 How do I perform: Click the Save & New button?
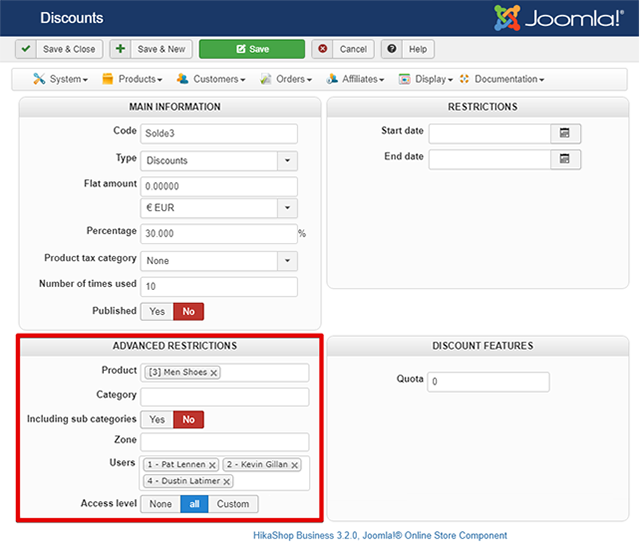coord(151,49)
